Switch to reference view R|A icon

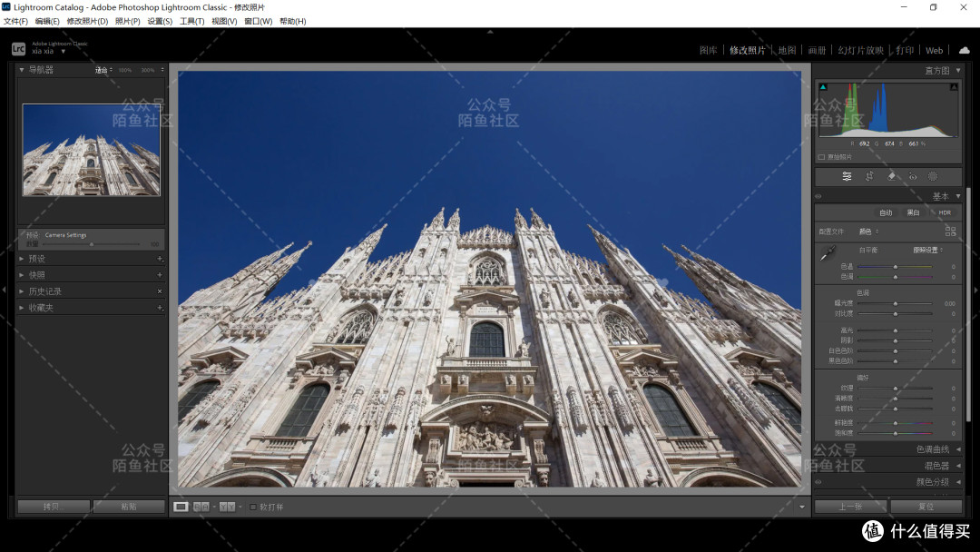pyautogui.click(x=201, y=507)
